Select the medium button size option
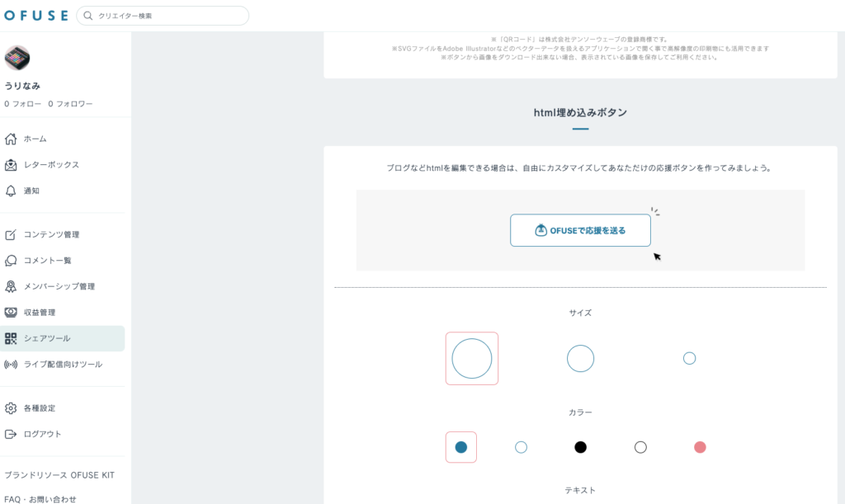Screen dimensions: 845x504 580,358
